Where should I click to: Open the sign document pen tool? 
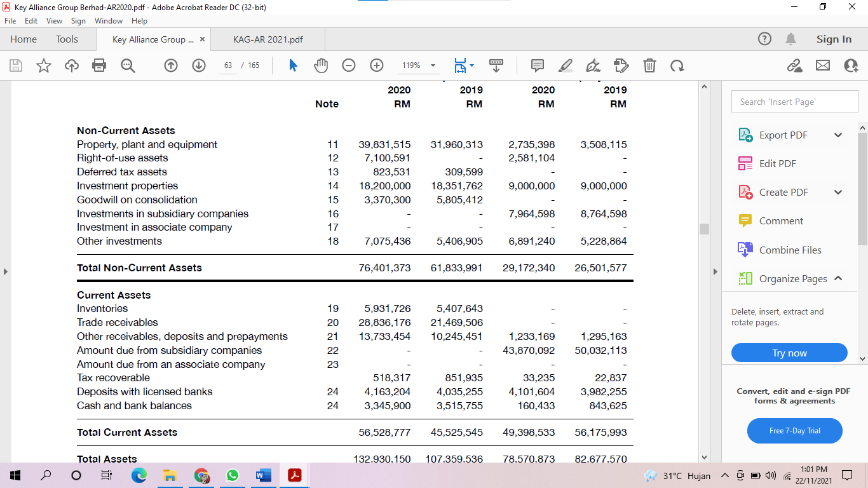[x=593, y=65]
